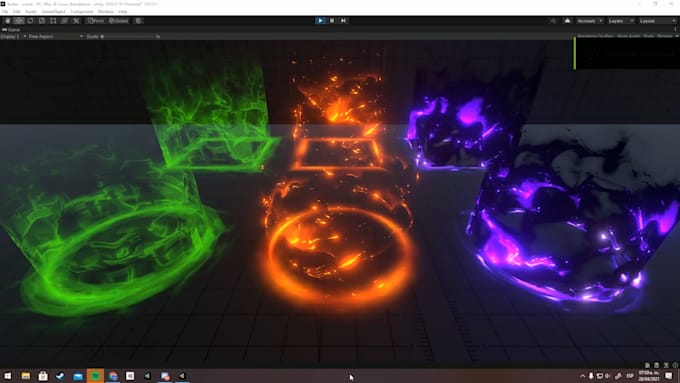Open Microsoft Store from the taskbar
This screenshot has width=680, height=383.
click(43, 376)
